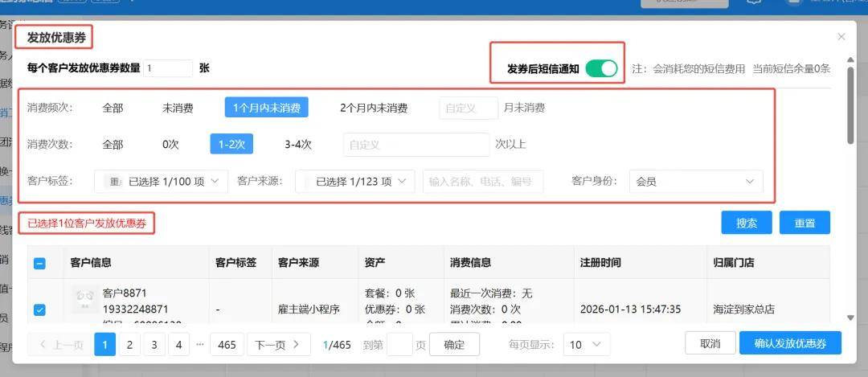
Task: Select 未消费 consumption frequency filter
Action: [x=181, y=108]
